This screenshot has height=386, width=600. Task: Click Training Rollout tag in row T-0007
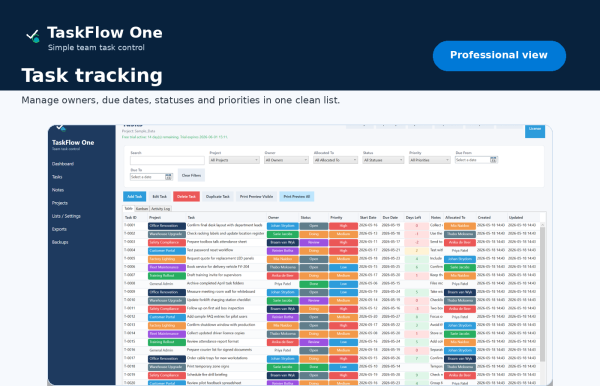coord(167,275)
